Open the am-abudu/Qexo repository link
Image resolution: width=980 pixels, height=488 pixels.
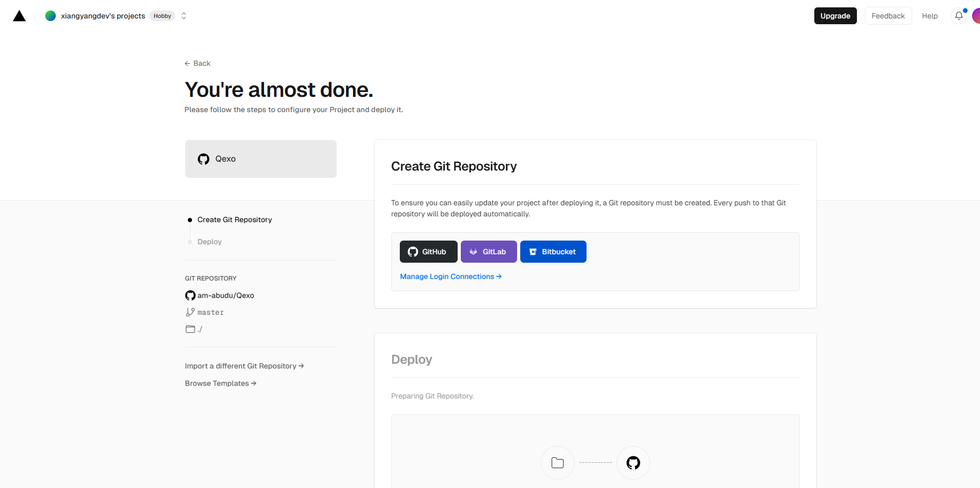coord(226,295)
